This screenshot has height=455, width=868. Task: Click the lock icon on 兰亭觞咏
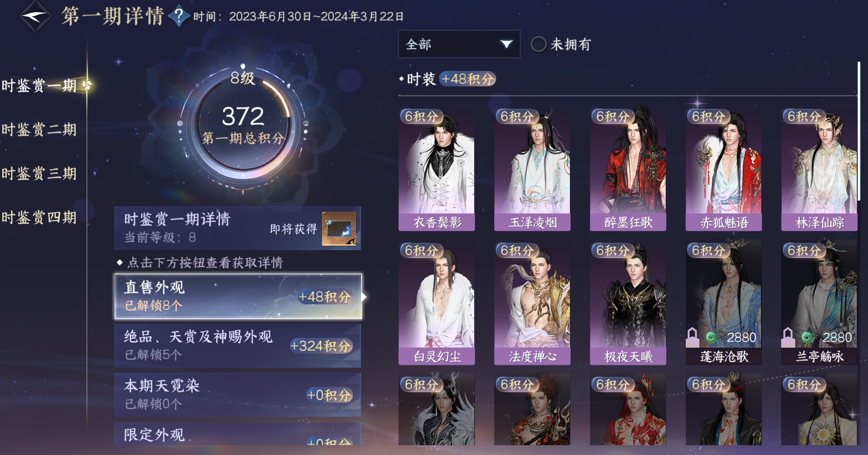point(788,337)
